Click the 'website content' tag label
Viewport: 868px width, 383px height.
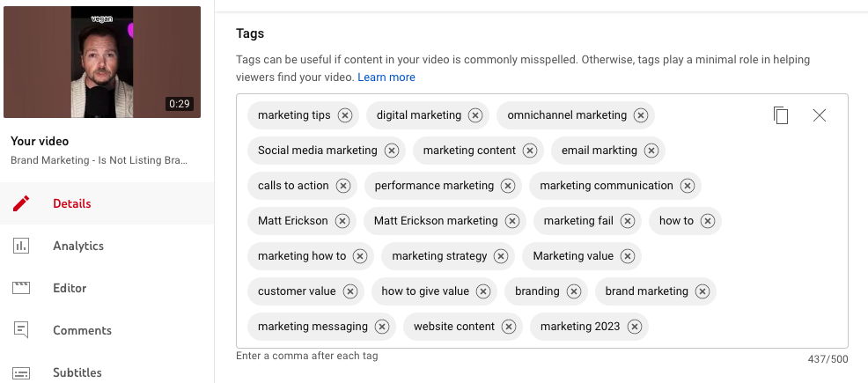pyautogui.click(x=454, y=327)
